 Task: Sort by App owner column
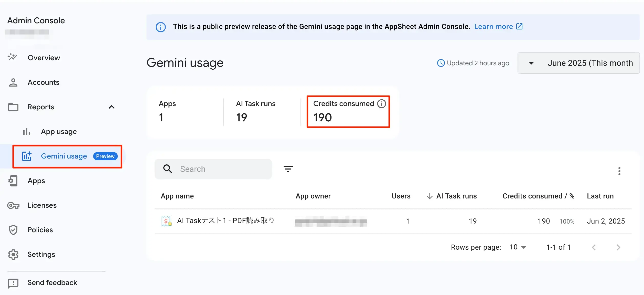tap(313, 196)
